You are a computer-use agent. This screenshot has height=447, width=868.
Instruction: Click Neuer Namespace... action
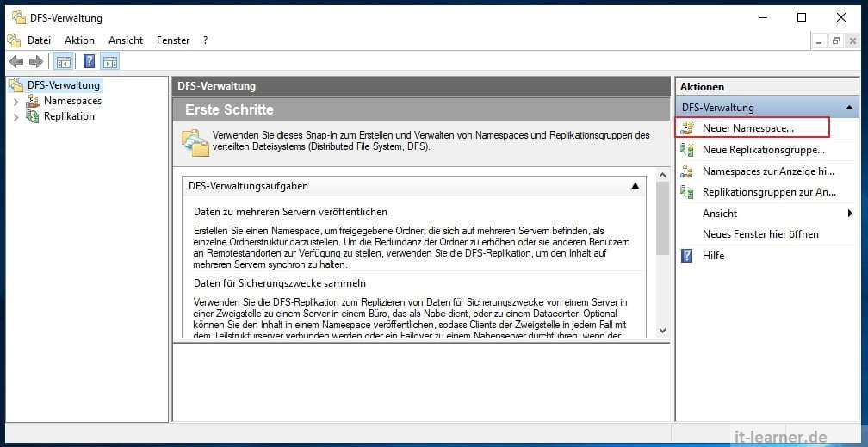tap(747, 127)
